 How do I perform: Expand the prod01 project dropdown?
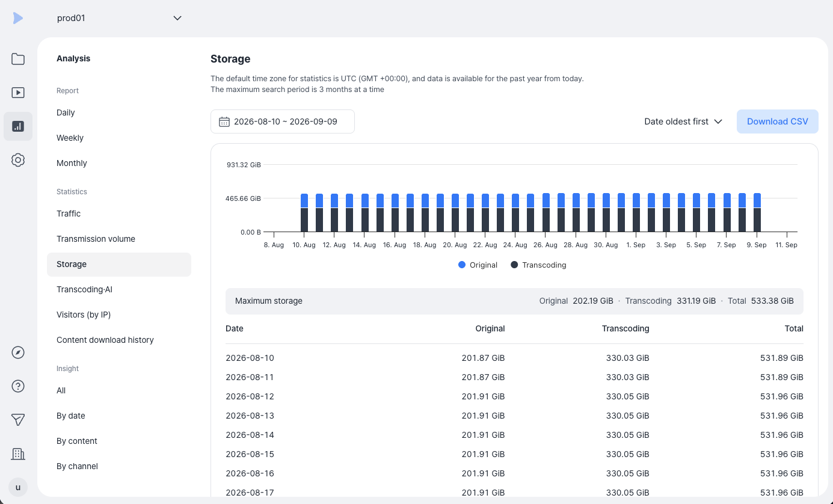click(119, 18)
